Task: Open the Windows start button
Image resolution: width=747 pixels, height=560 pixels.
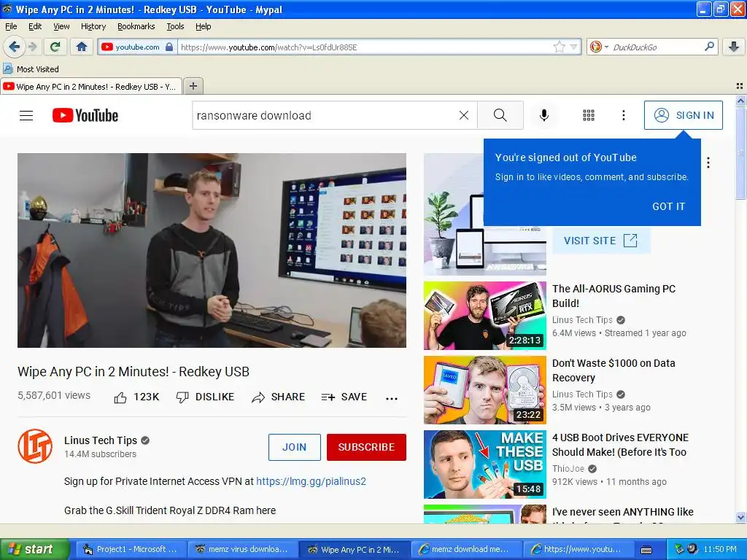Action: pyautogui.click(x=35, y=549)
